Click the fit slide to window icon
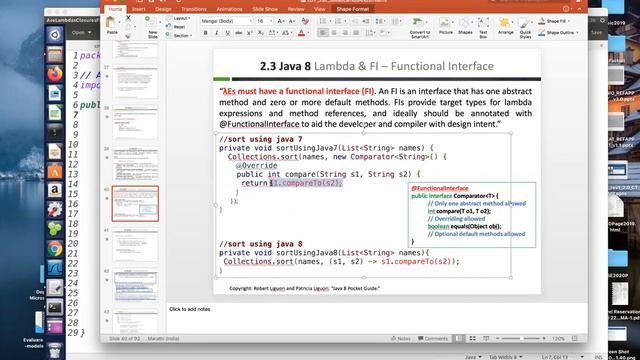640x360 pixels. (x=575, y=338)
